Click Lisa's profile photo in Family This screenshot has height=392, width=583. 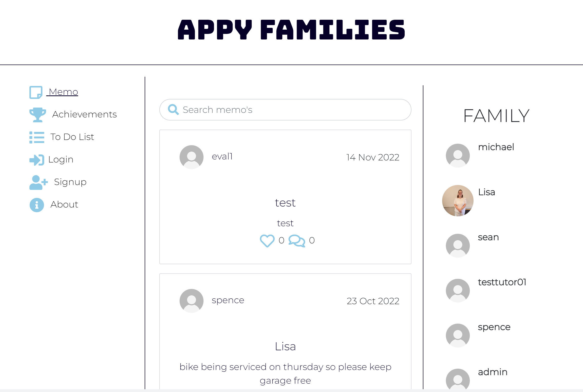[x=458, y=201]
